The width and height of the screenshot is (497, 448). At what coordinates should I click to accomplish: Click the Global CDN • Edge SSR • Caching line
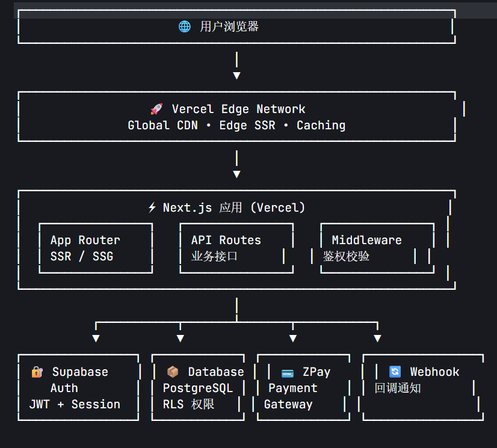tap(236, 125)
